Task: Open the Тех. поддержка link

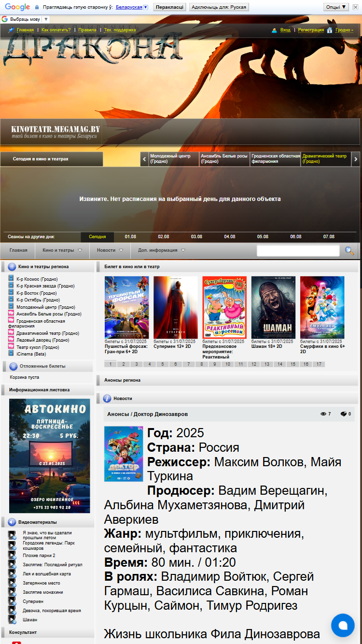Action: [120, 30]
